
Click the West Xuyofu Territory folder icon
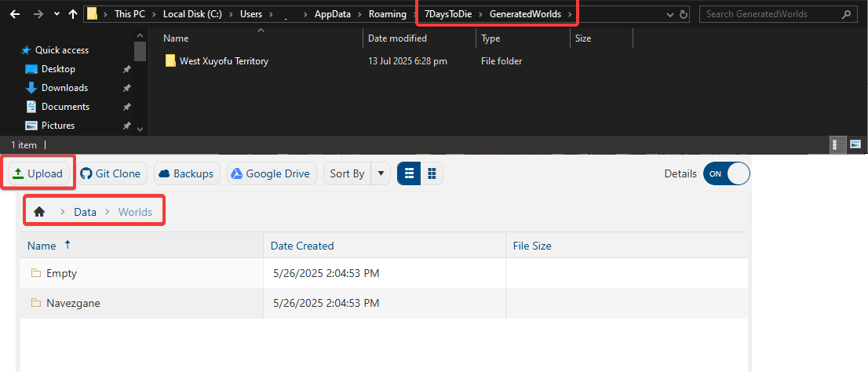[x=170, y=60]
